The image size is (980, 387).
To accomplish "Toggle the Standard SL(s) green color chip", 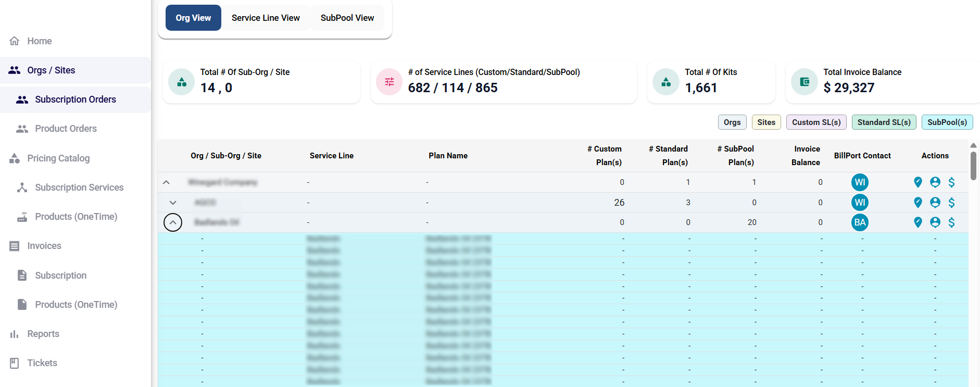I will [884, 122].
